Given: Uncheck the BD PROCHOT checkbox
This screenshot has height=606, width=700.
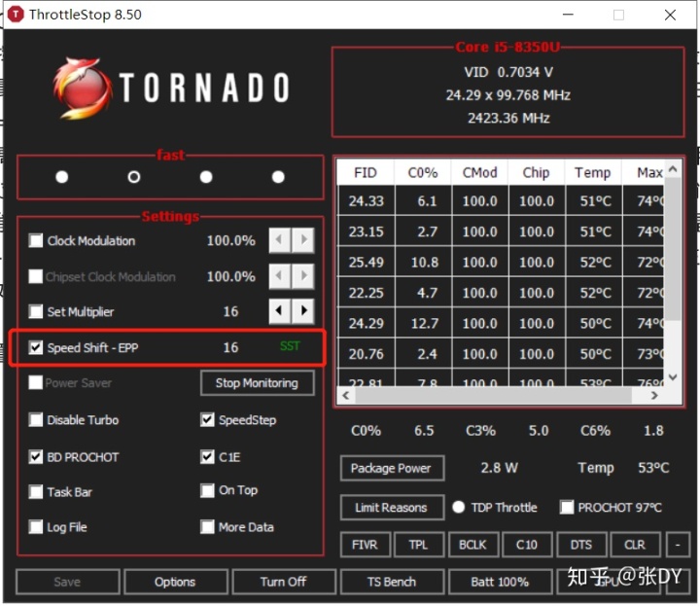Looking at the screenshot, I should [36, 457].
